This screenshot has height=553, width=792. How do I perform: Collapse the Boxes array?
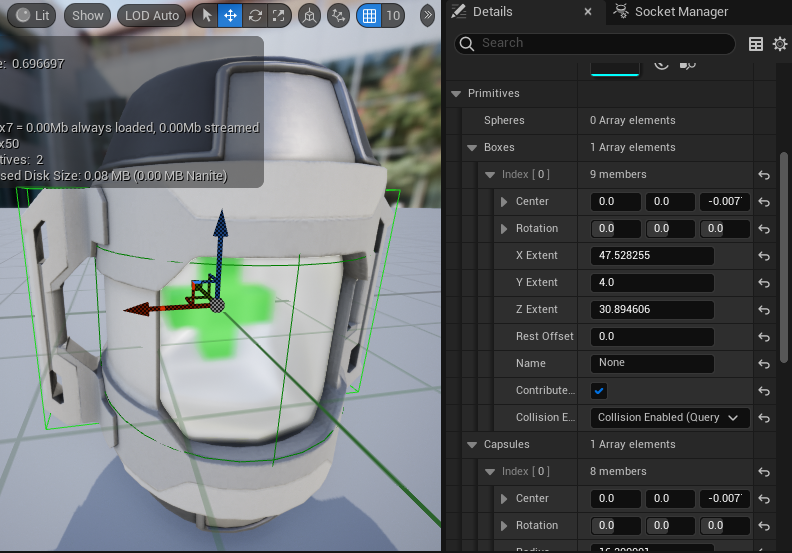[x=472, y=147]
